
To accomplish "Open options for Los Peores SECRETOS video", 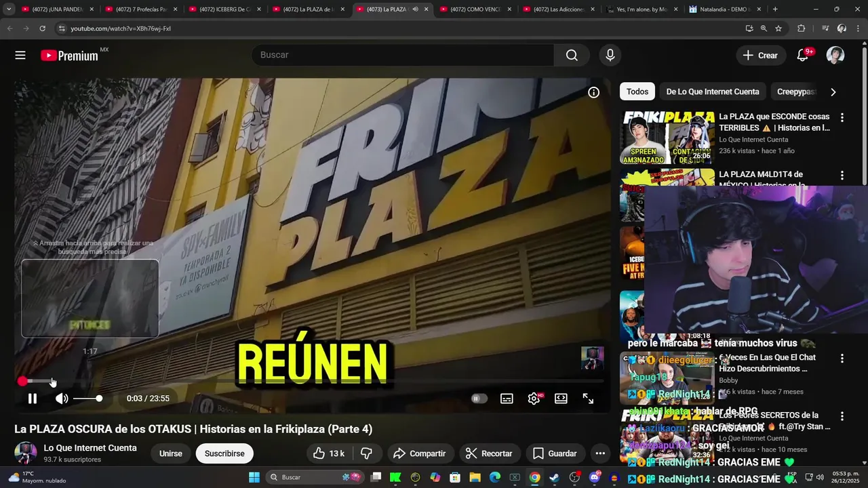I will (x=842, y=416).
